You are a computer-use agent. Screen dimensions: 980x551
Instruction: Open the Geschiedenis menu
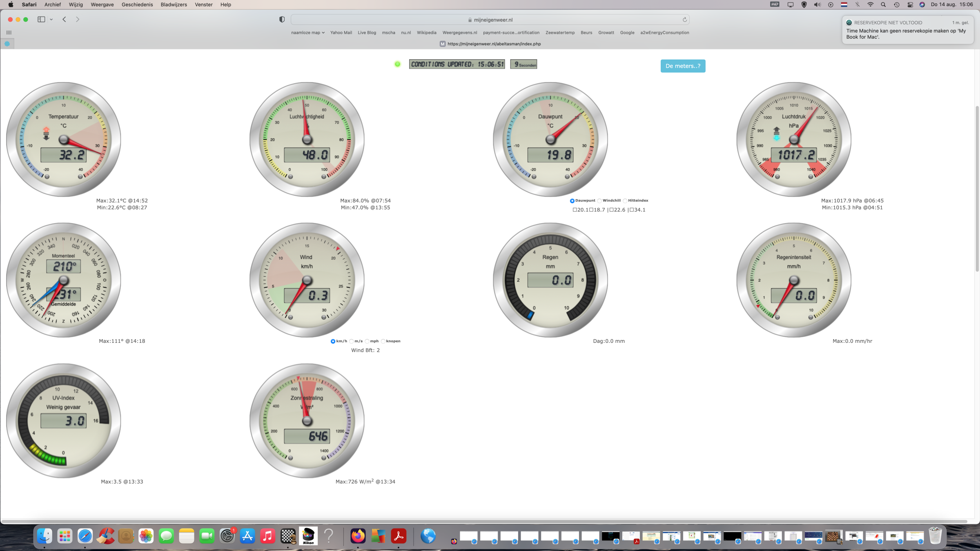click(137, 4)
